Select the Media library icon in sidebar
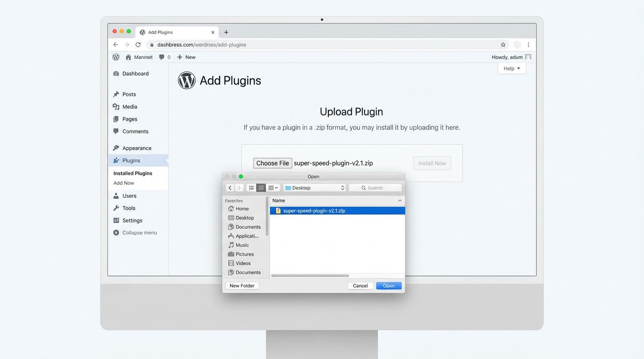This screenshot has width=644, height=359. 116,107
